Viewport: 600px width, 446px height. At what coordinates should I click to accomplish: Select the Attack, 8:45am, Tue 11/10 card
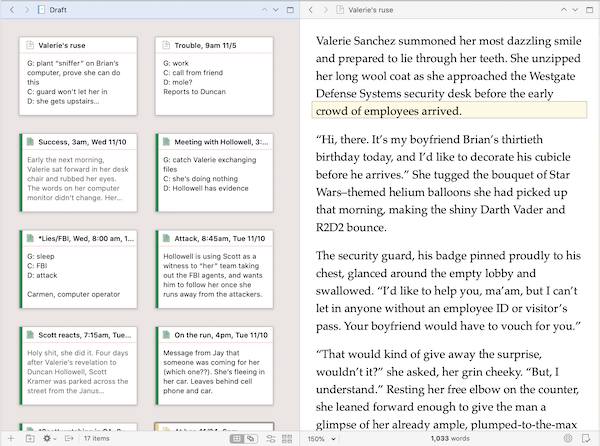(x=214, y=269)
